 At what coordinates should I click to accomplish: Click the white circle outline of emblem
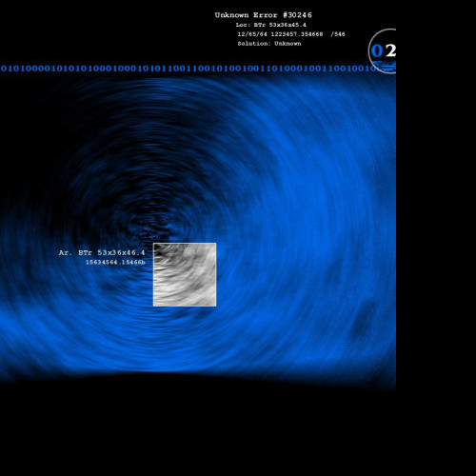click(370, 50)
